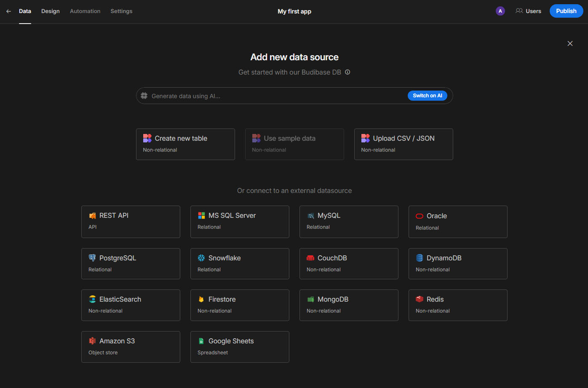Viewport: 588px width, 388px height.
Task: Click the Amazon S3 icon
Action: [x=92, y=341]
